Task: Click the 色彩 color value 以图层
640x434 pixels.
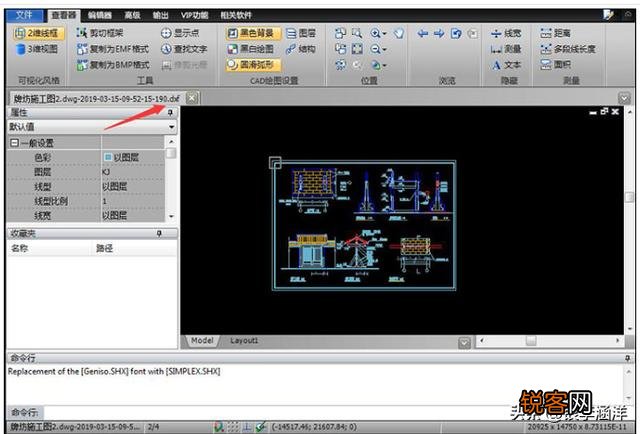Action: 133,157
